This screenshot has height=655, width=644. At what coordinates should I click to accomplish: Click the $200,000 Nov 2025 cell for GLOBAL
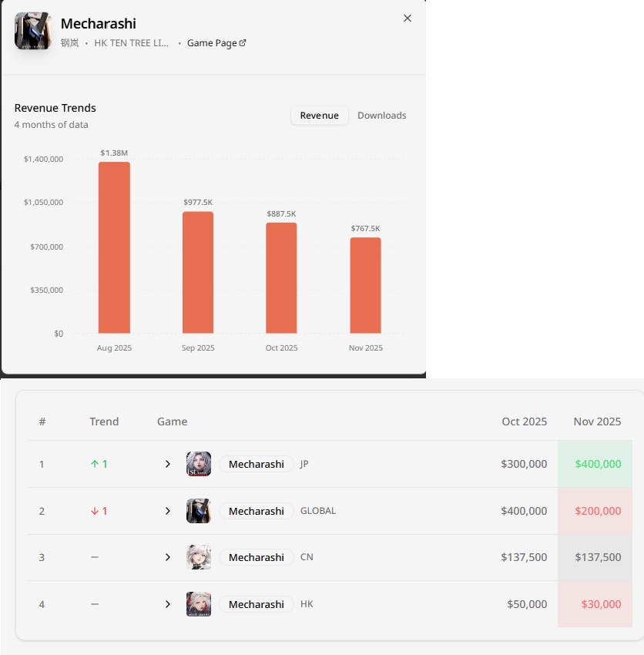[x=595, y=511]
